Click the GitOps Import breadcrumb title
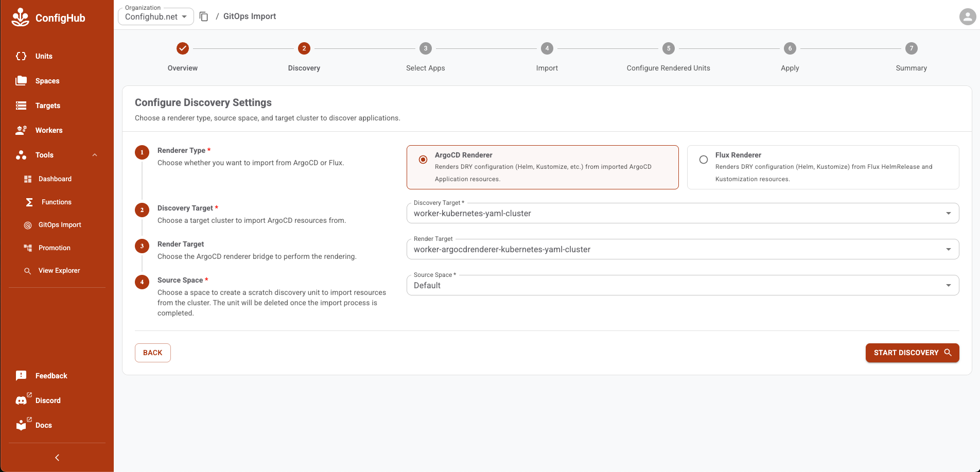This screenshot has width=980, height=472. [x=250, y=16]
